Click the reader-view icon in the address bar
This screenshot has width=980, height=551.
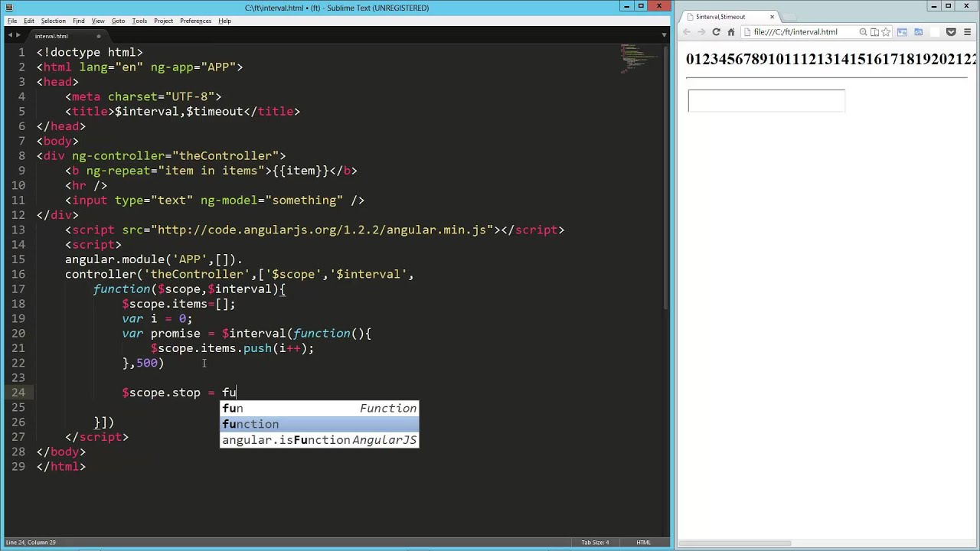click(874, 32)
